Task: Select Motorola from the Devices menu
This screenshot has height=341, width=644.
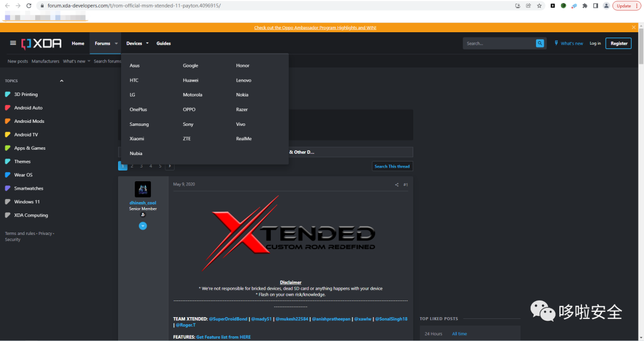Action: (x=193, y=95)
